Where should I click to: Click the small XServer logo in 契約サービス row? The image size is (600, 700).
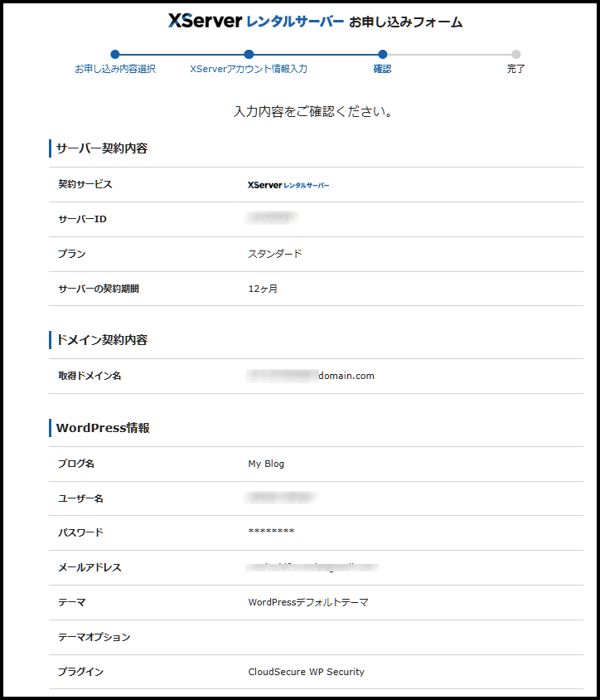click(288, 185)
